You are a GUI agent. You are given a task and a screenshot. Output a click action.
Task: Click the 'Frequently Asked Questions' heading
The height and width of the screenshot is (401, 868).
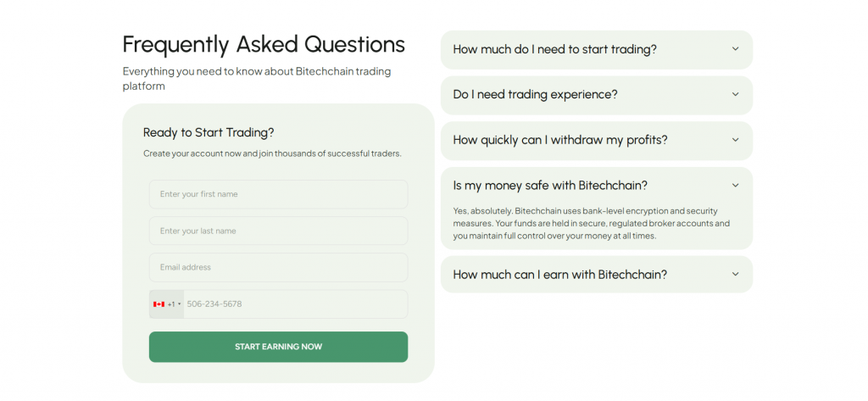[x=264, y=44]
